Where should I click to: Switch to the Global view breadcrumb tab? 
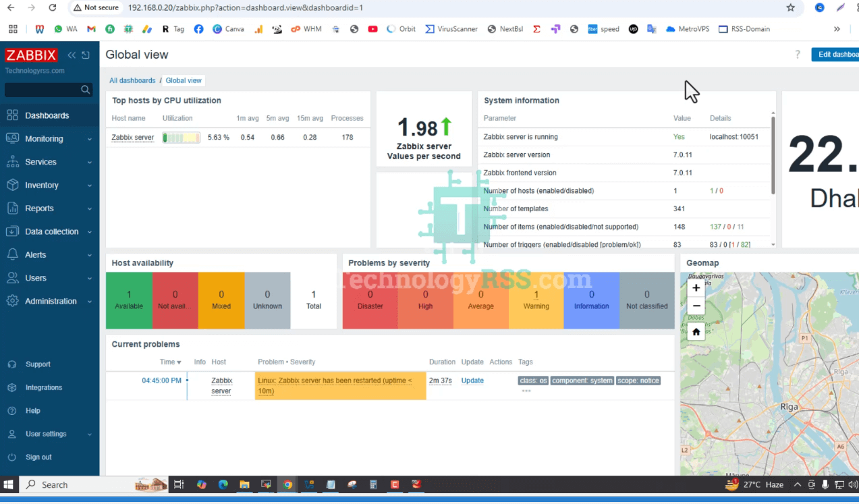[x=183, y=80]
